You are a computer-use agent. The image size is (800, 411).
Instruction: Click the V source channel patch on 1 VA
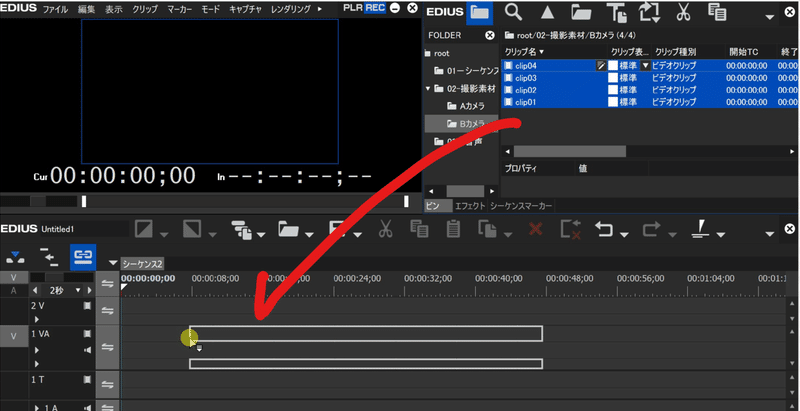tap(14, 337)
